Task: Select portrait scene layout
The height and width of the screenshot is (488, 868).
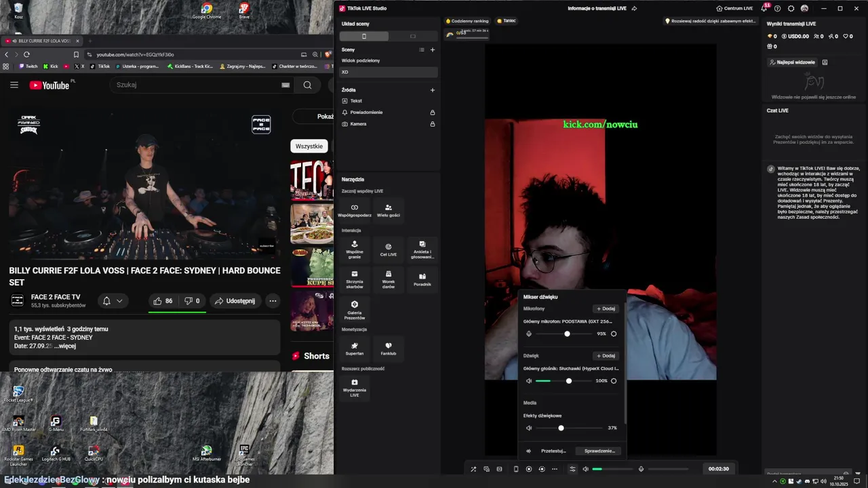Action: 364,36
